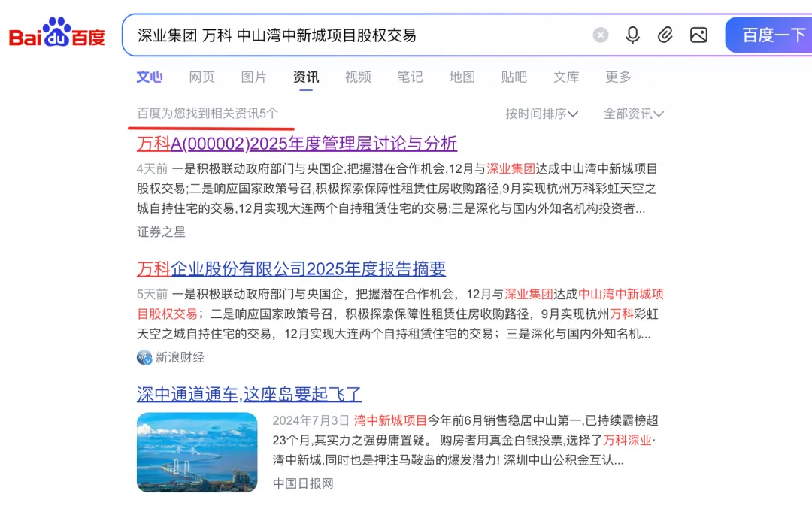Switch to the 文库 tab
Screen dimensions: 812x509
tap(566, 77)
